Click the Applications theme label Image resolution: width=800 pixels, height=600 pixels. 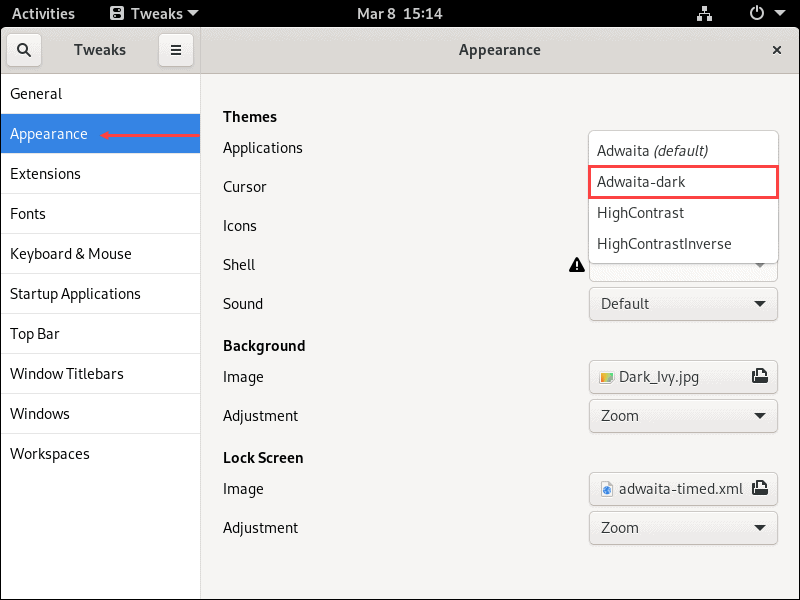coord(263,148)
